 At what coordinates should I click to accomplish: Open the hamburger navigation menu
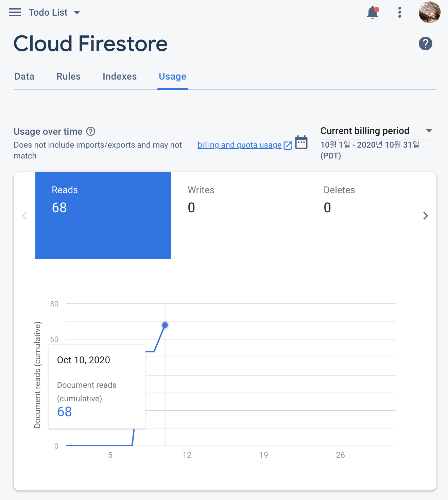click(x=15, y=13)
